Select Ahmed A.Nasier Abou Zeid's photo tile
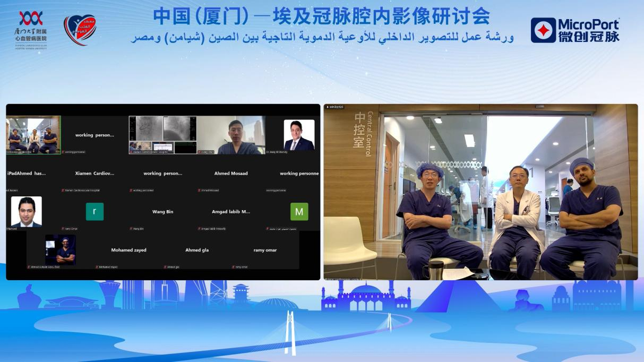644x362 pixels. click(61, 250)
